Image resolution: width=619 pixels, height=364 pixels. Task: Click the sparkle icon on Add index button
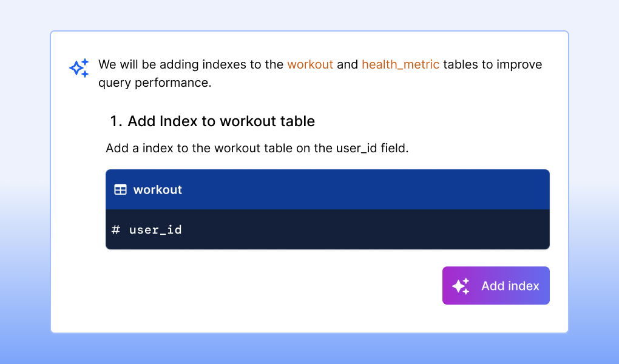click(461, 286)
